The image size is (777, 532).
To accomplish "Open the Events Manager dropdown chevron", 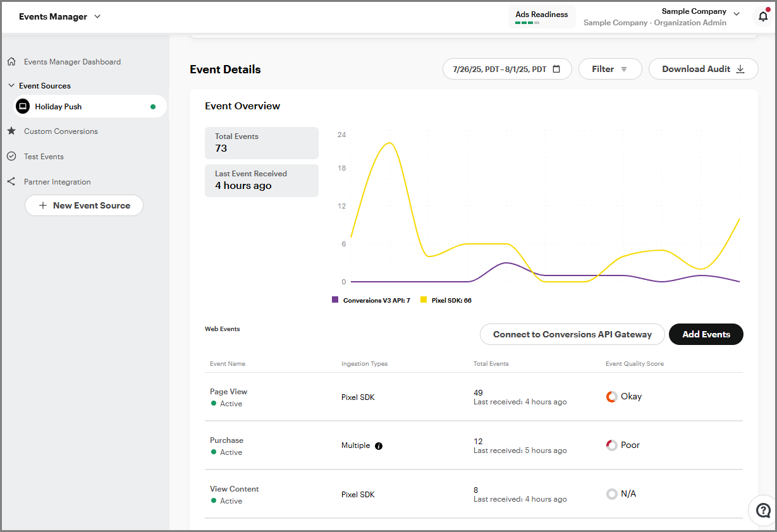I will (97, 16).
